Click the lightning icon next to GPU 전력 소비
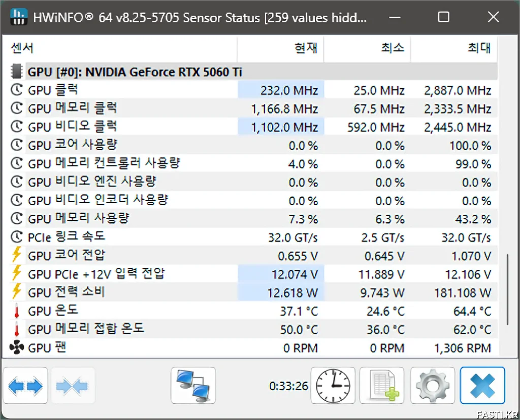Screen dimensions: 520x420 (x=17, y=292)
